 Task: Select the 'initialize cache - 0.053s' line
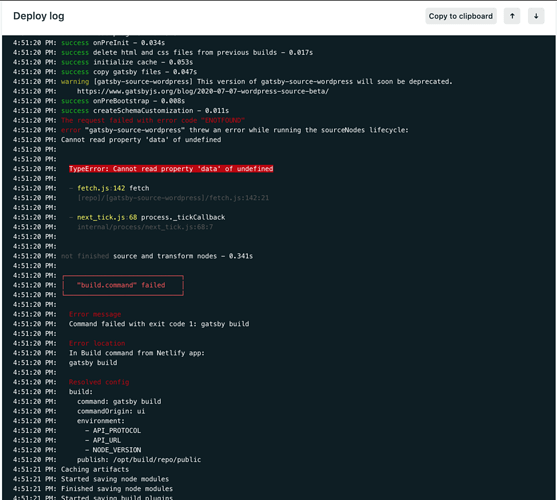click(x=103, y=62)
